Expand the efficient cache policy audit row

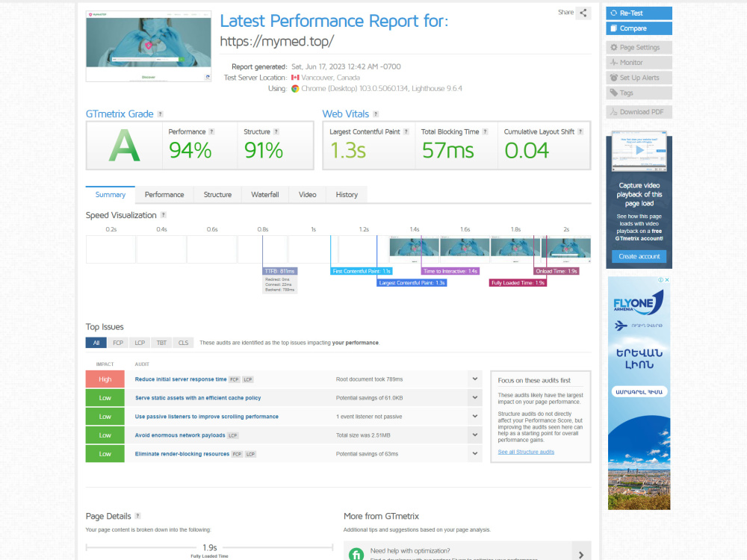click(475, 398)
